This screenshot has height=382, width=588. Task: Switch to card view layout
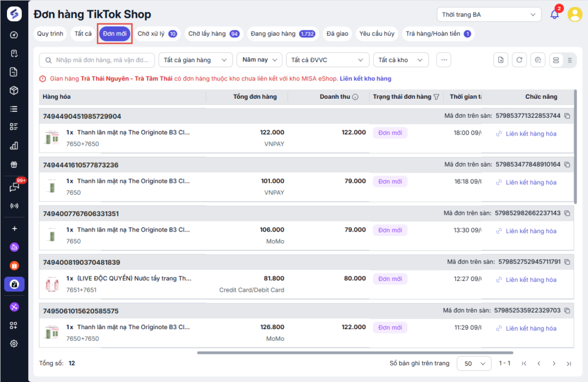[x=555, y=60]
